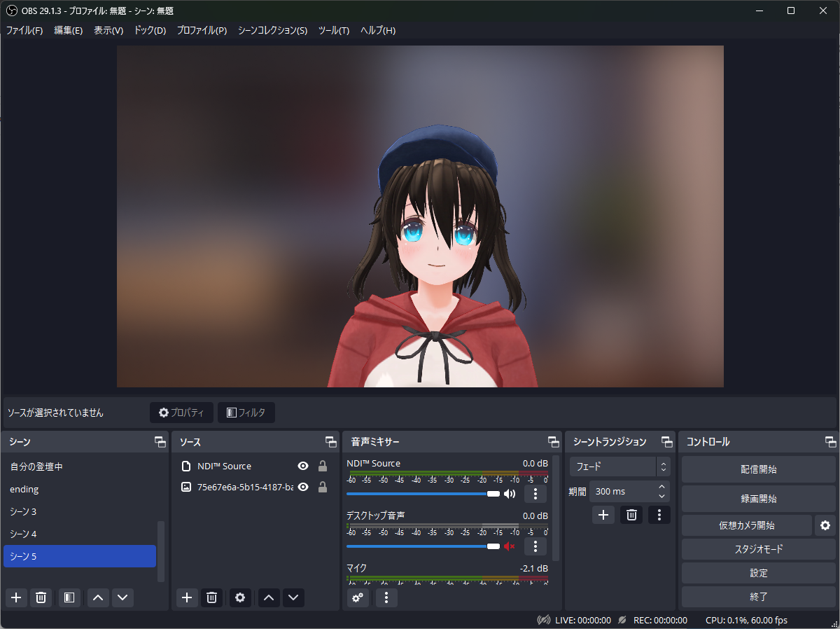This screenshot has height=629, width=840.
Task: Open the シーンコレクション(S) menu
Action: pyautogui.click(x=272, y=30)
